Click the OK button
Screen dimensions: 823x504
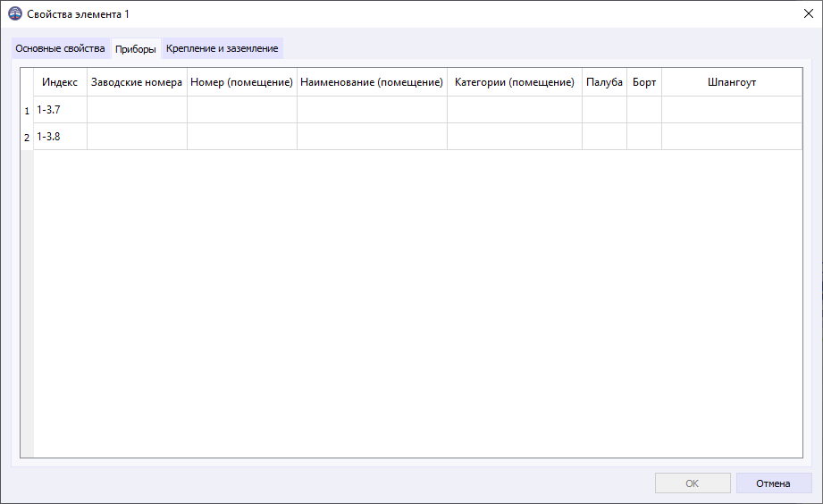[x=692, y=483]
